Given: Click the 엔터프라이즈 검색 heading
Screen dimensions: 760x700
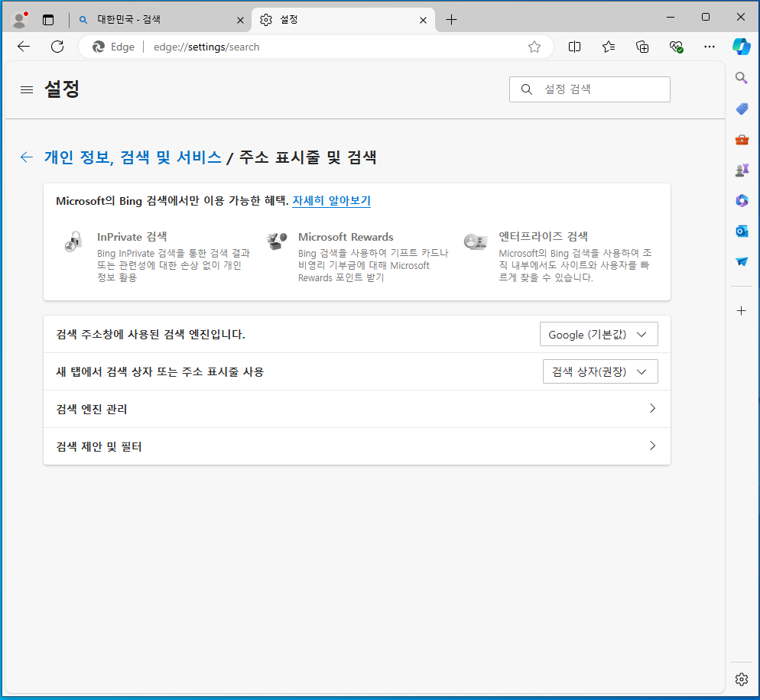Looking at the screenshot, I should [544, 236].
